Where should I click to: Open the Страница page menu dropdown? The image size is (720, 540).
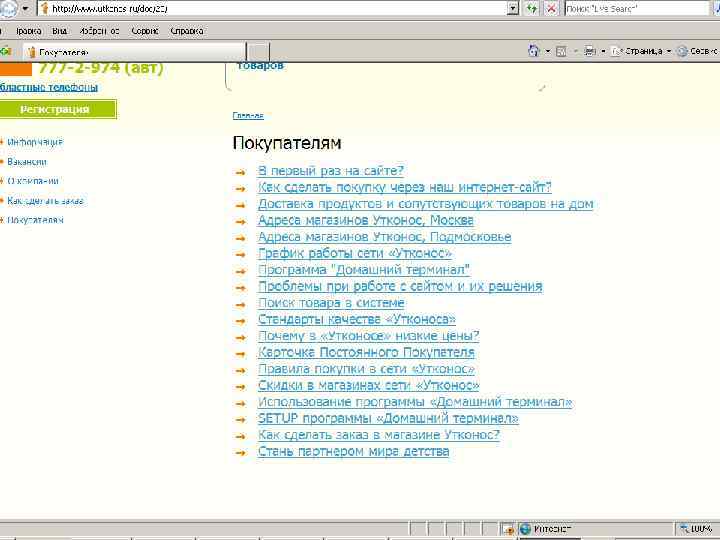coord(642,51)
